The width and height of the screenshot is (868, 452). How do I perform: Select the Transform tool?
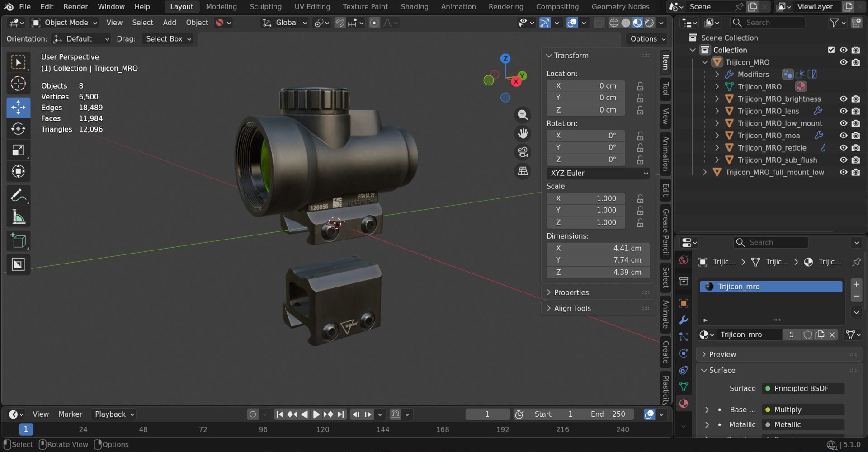(x=18, y=171)
